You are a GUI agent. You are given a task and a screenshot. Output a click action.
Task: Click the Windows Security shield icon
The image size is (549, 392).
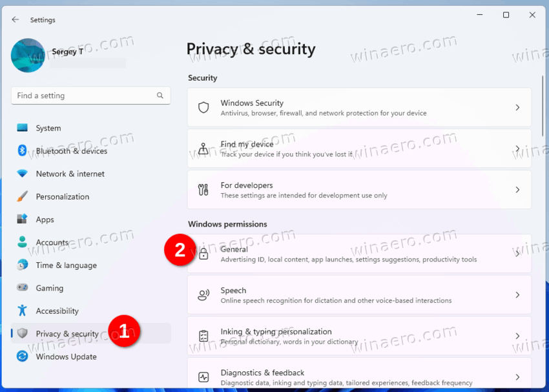tap(203, 107)
